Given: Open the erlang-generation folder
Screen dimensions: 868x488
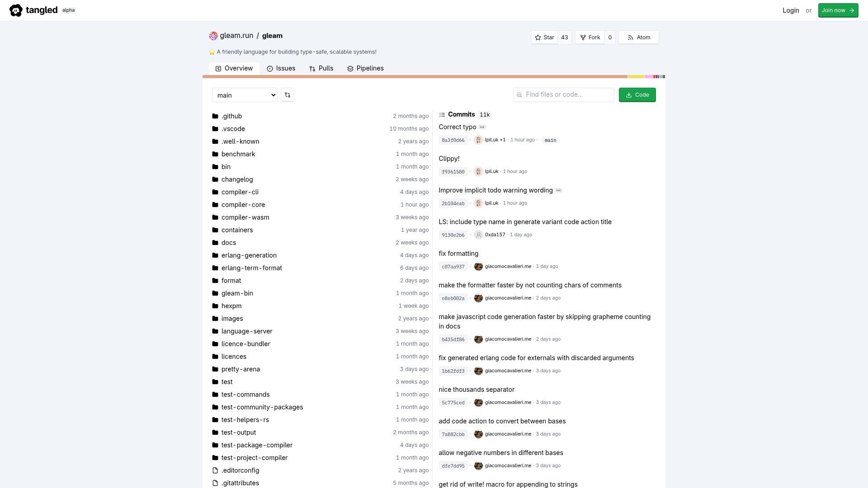Looking at the screenshot, I should click(249, 255).
